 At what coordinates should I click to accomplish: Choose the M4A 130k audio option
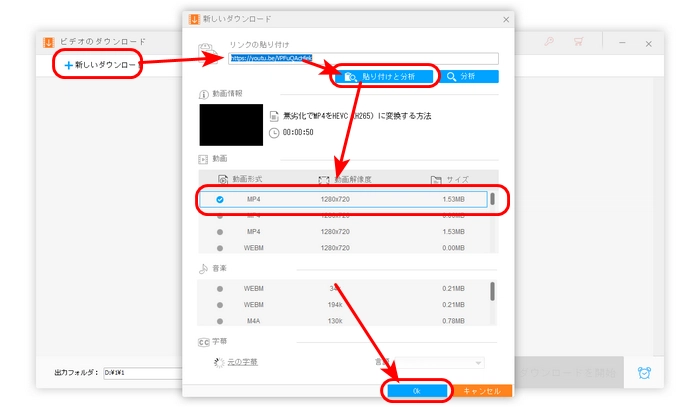[219, 320]
